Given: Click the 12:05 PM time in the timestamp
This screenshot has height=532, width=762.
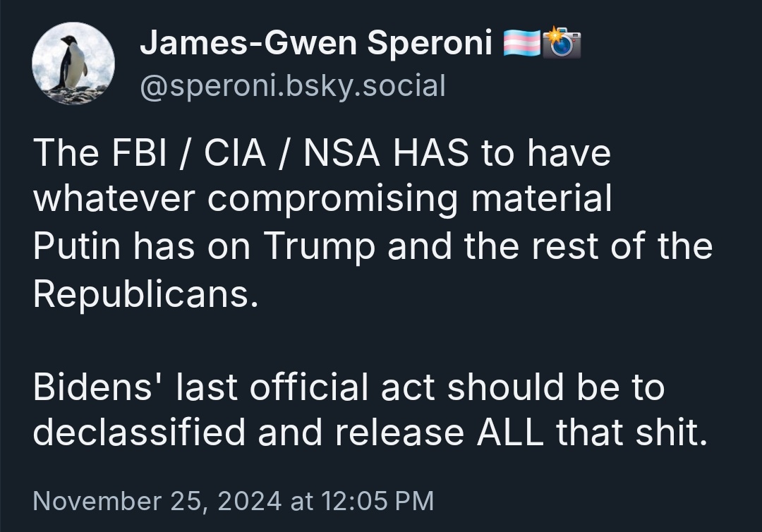Looking at the screenshot, I should [377, 501].
